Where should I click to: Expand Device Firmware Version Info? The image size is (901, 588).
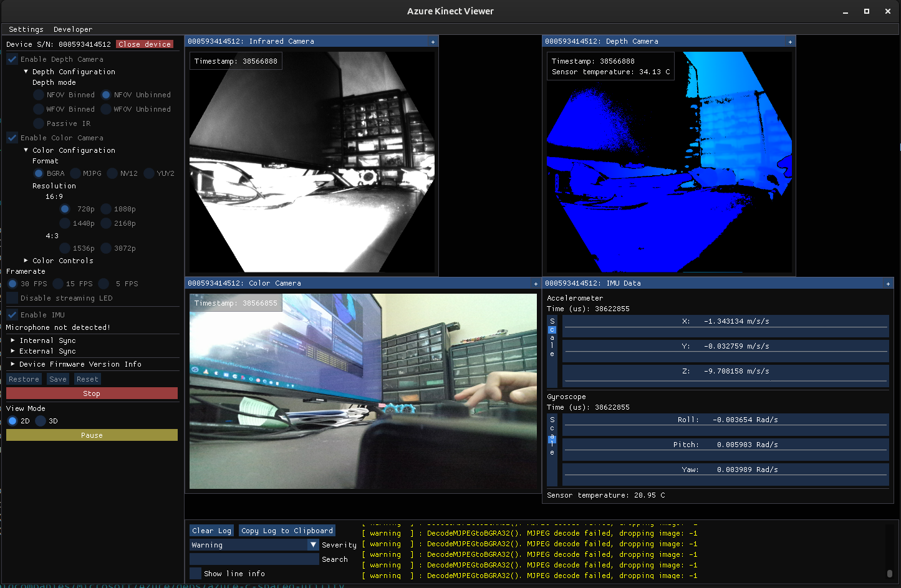[12, 364]
